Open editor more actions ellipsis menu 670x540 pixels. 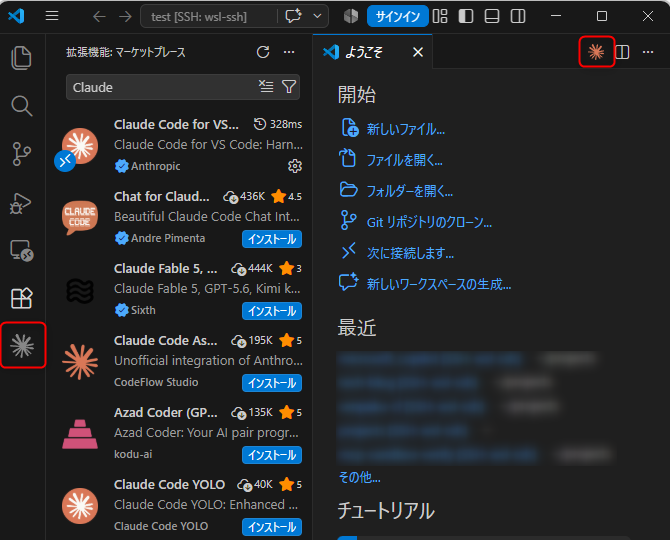(x=648, y=52)
